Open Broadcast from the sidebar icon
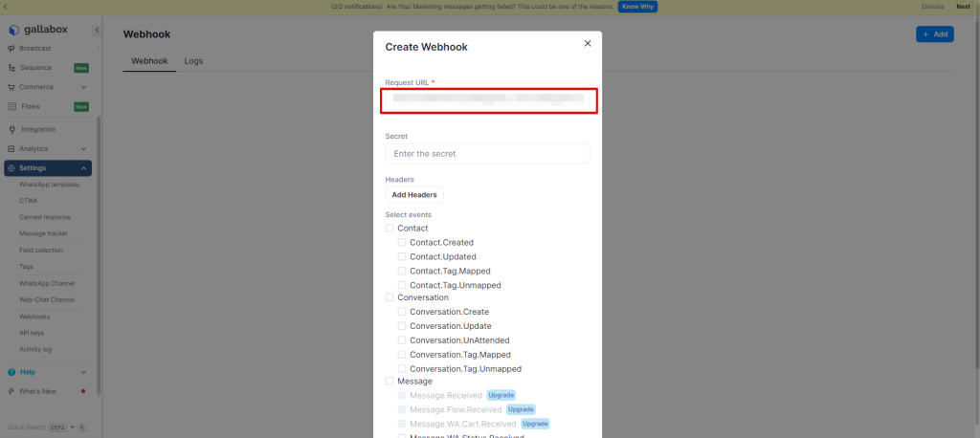Screen dimensions: 980x438 [11, 48]
